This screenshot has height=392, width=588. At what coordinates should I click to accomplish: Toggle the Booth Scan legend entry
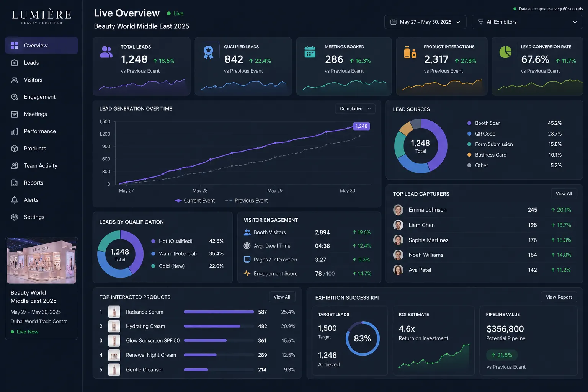pyautogui.click(x=484, y=123)
